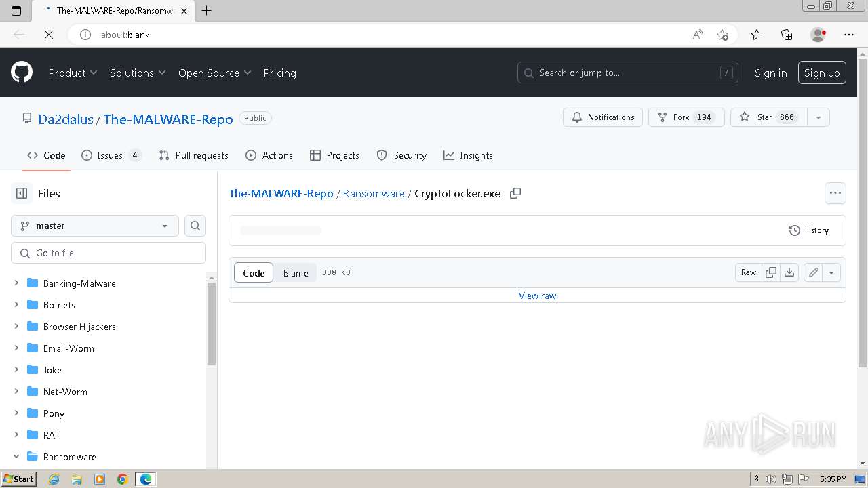Open the Product dropdown menu
The height and width of the screenshot is (488, 868).
click(x=73, y=73)
